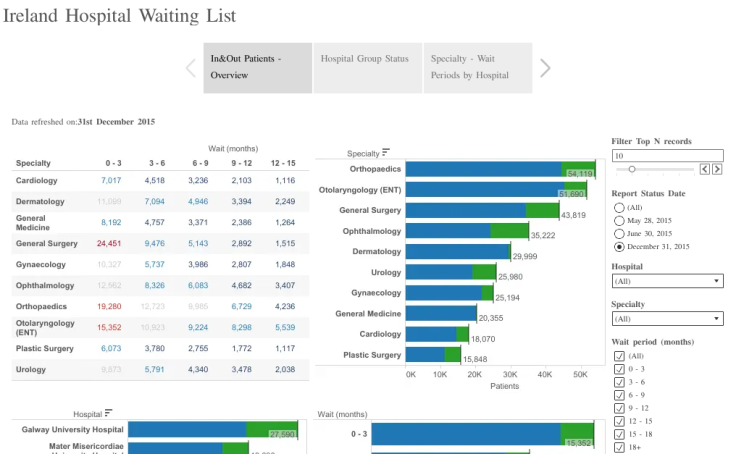This screenshot has height=454, width=736.
Task: Click Gynaecology row label in table
Action: click(41, 264)
